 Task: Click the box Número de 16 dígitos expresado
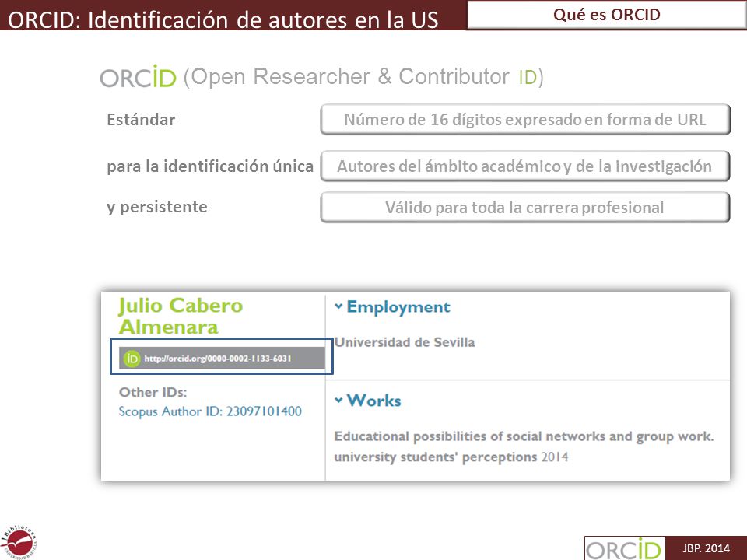pyautogui.click(x=525, y=120)
